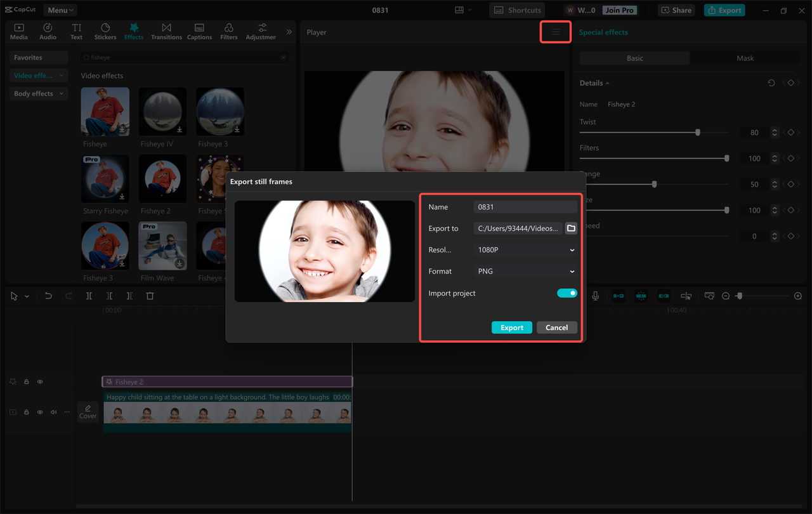Open the Stickers tab
This screenshot has width=812, height=514.
(105, 32)
